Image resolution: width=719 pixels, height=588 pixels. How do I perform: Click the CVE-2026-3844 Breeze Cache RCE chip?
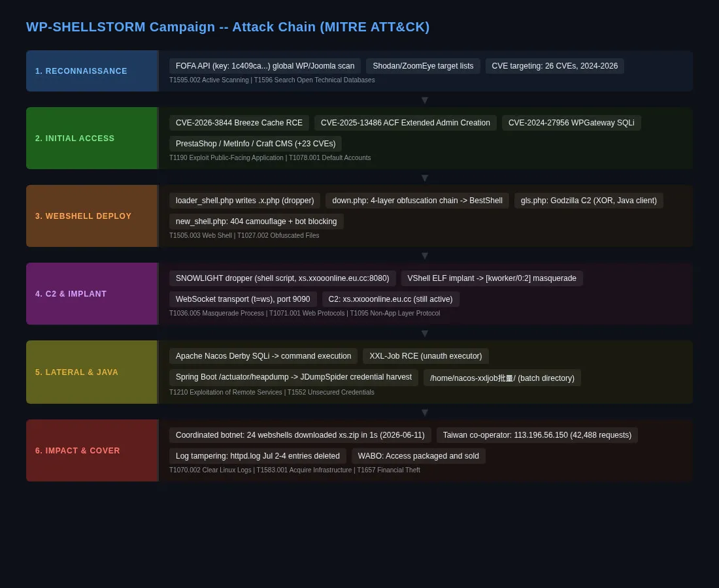pos(239,123)
